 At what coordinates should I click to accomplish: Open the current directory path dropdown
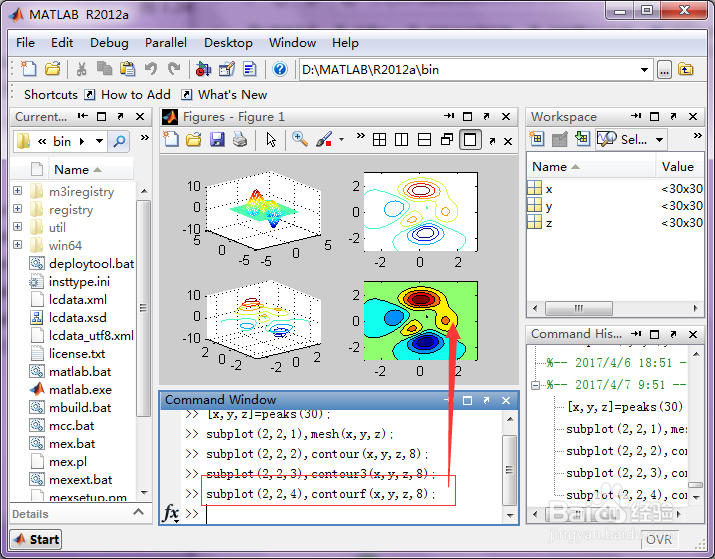(x=644, y=70)
